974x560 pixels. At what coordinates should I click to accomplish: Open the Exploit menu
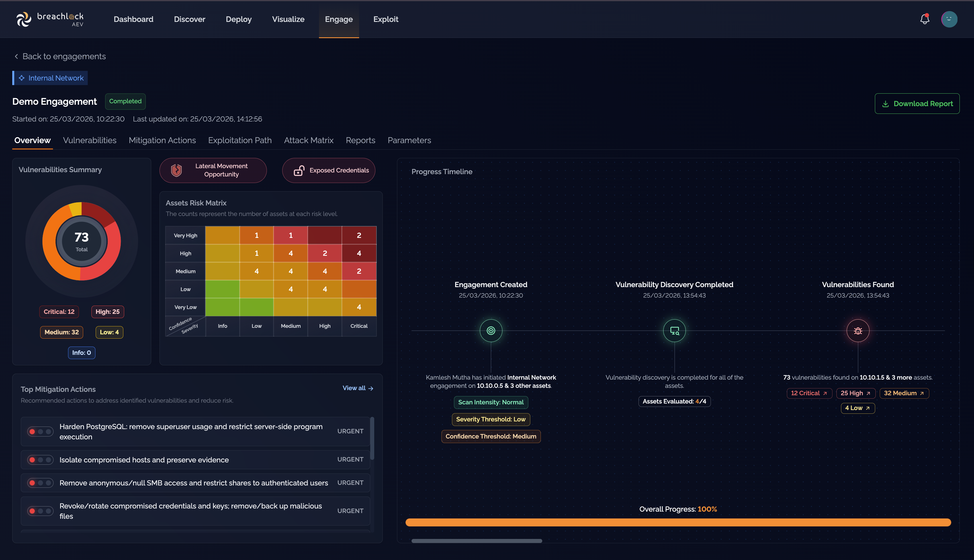pos(386,19)
